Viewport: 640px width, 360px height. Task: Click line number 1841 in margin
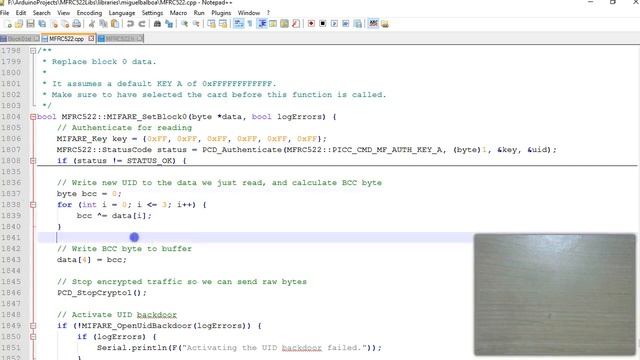pyautogui.click(x=11, y=238)
